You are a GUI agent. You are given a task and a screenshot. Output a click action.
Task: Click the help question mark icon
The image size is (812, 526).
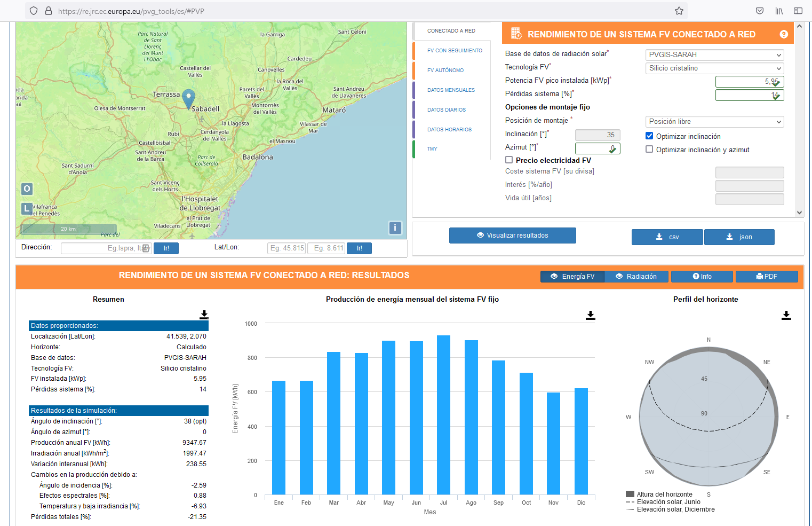(784, 34)
